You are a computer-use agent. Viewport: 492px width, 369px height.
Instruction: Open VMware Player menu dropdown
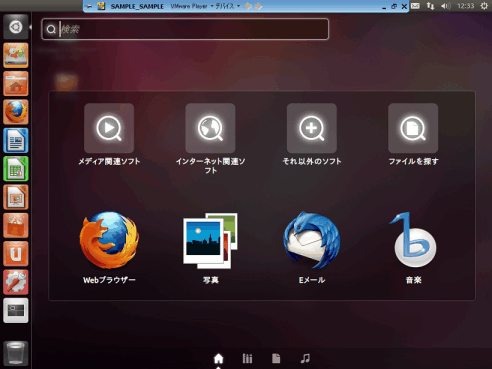192,6
